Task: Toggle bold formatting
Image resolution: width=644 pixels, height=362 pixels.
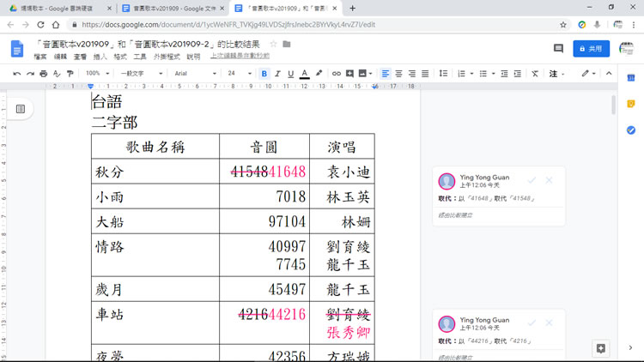Action: click(x=264, y=74)
